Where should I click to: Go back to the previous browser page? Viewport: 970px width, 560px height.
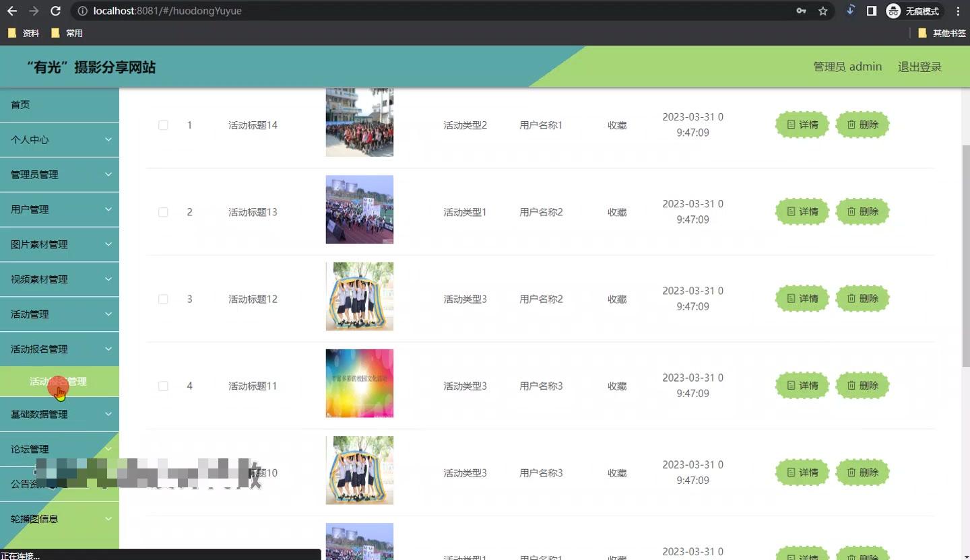pyautogui.click(x=12, y=11)
